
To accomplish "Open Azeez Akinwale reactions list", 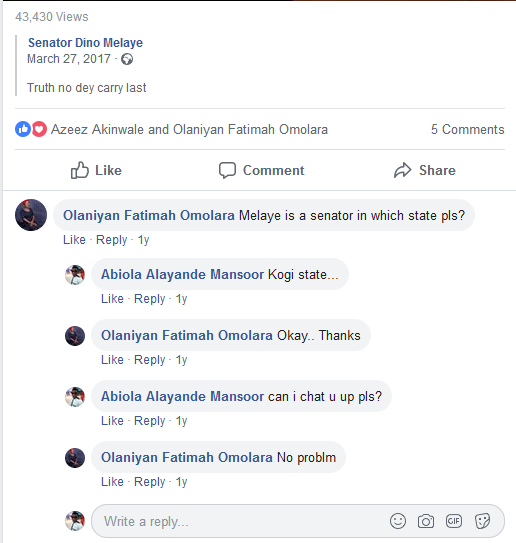I will point(97,130).
